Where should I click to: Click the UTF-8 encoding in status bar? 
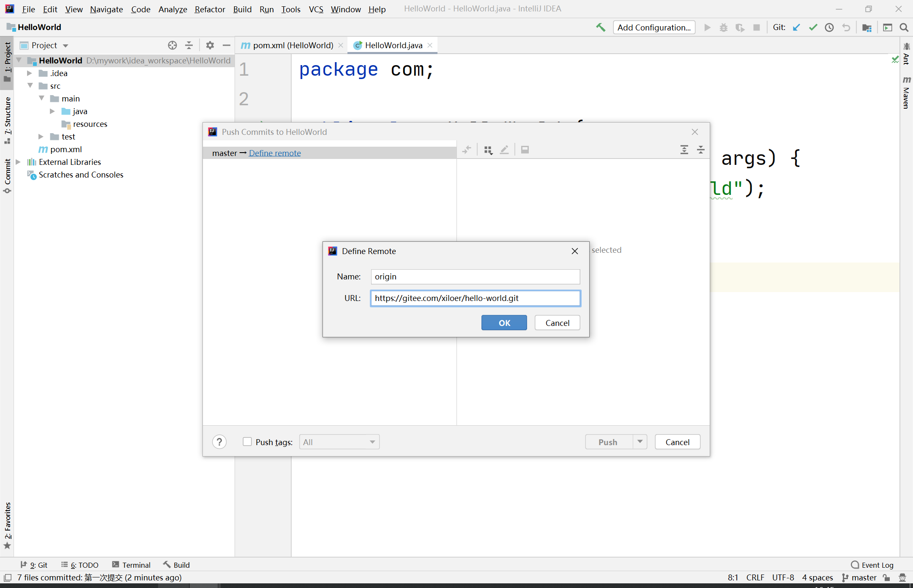pos(783,578)
